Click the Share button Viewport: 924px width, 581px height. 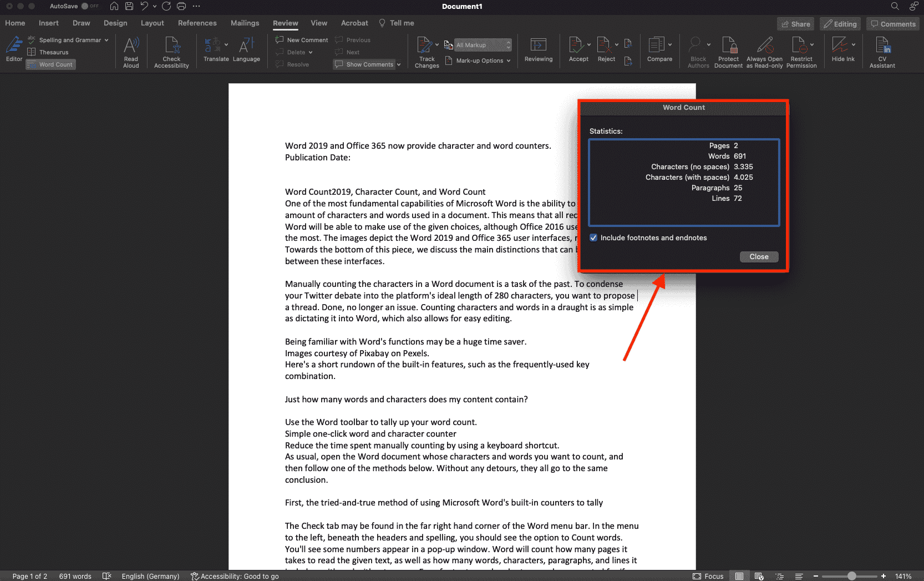tap(796, 24)
